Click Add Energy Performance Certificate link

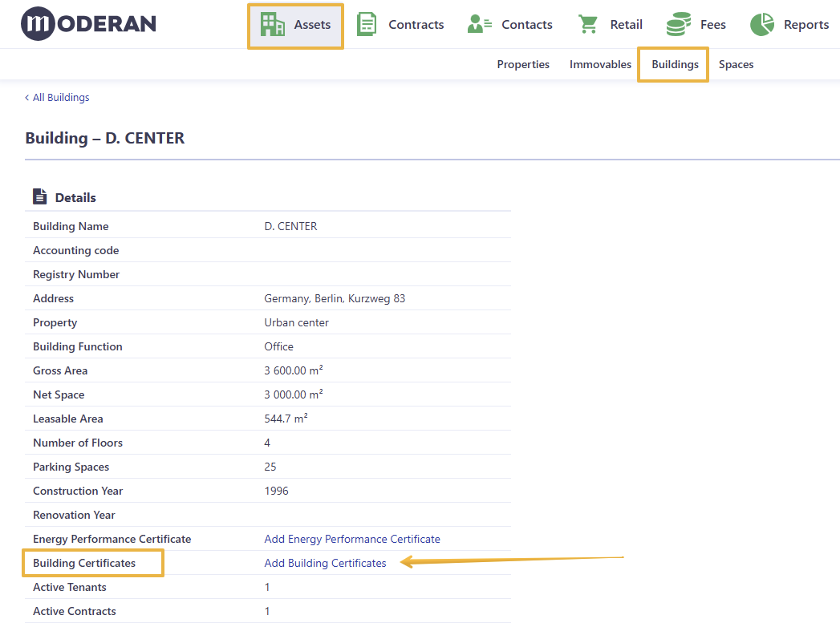coord(352,539)
